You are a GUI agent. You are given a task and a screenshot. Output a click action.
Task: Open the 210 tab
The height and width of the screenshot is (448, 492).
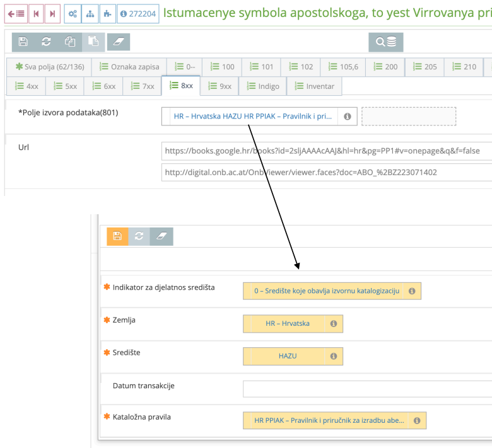[464, 67]
